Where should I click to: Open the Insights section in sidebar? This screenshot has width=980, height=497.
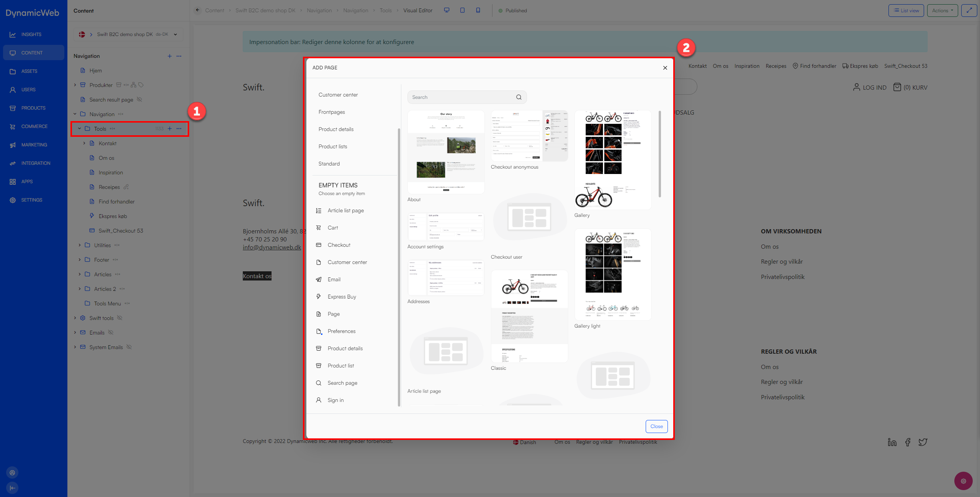click(x=31, y=34)
